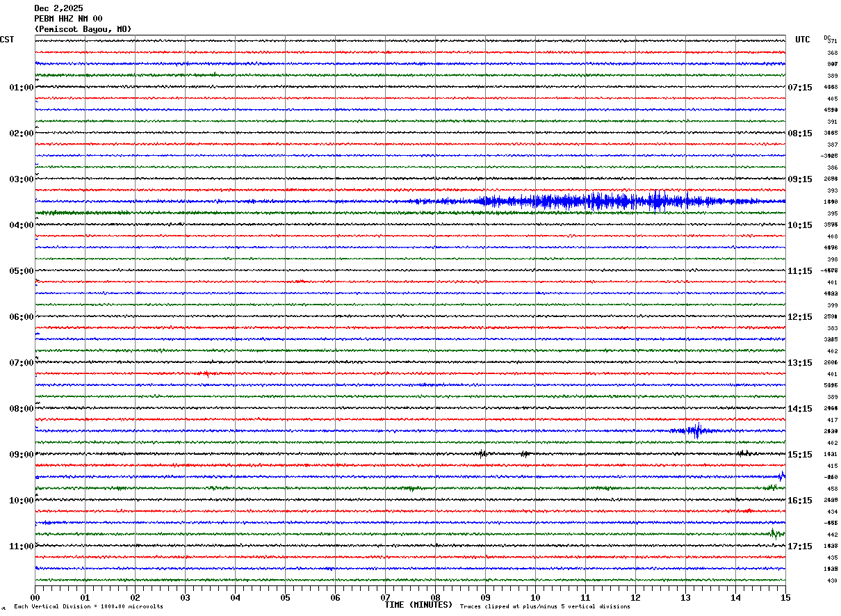Click the green spike near minute 15
The height and width of the screenshot is (616, 841).
(x=774, y=534)
